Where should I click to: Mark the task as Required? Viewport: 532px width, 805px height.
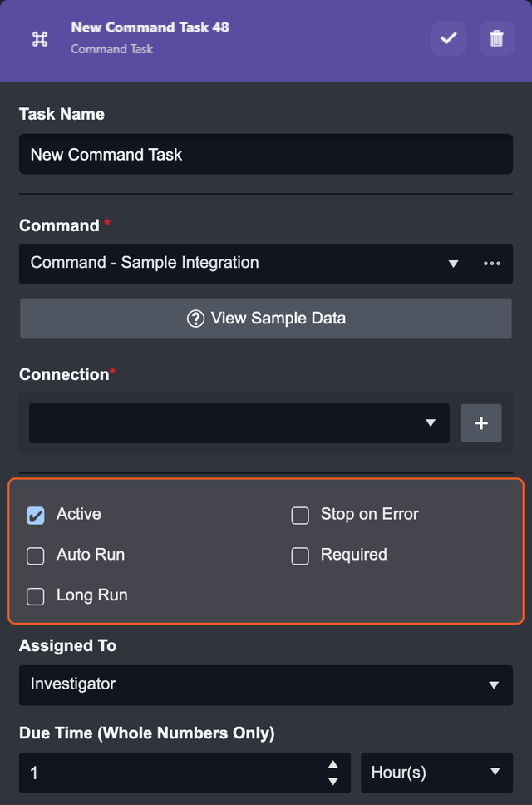pos(300,556)
